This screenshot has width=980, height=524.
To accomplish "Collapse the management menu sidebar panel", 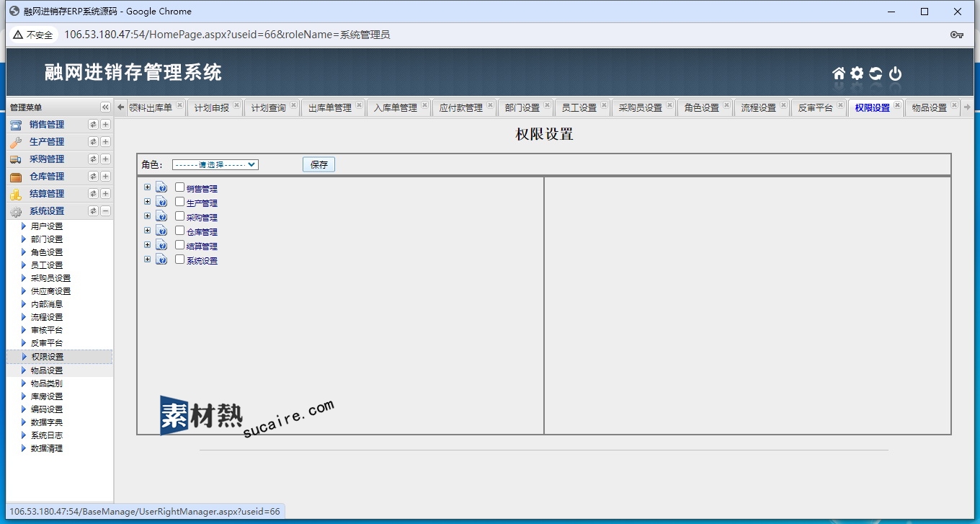I will [x=105, y=107].
